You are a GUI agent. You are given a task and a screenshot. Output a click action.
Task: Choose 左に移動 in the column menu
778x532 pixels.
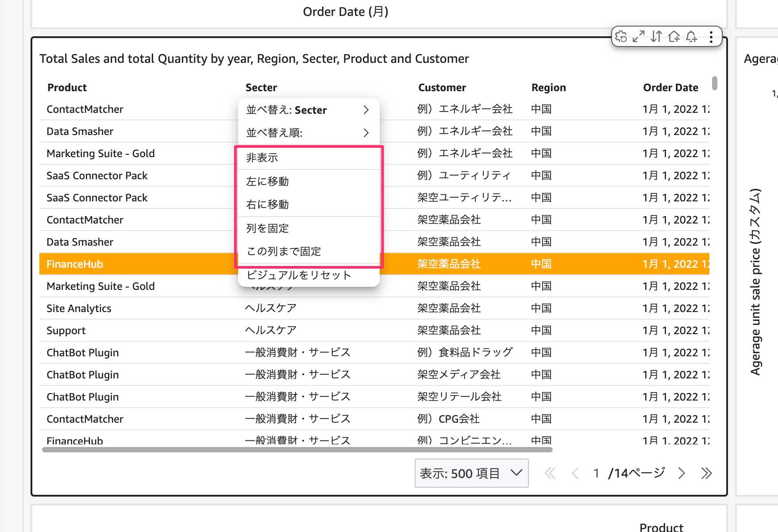(308, 181)
